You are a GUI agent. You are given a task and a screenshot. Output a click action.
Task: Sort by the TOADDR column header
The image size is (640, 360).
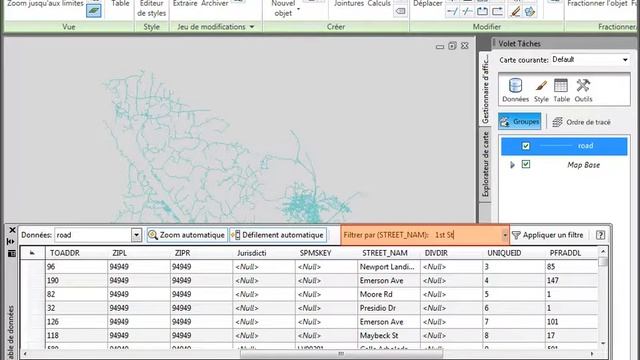76,253
